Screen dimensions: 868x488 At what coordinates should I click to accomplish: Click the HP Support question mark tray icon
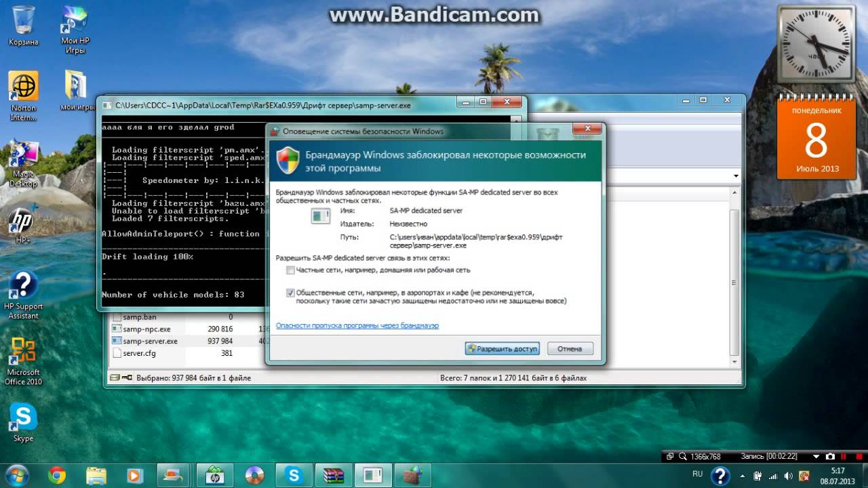coord(719,475)
